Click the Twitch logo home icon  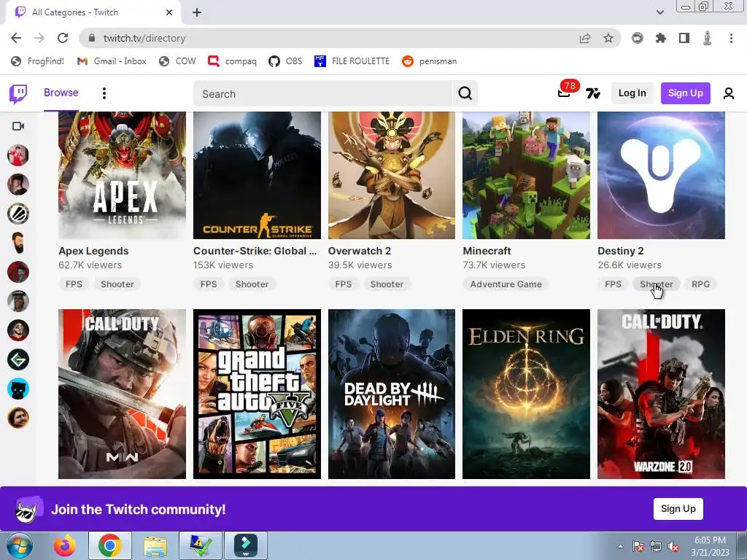(x=18, y=94)
